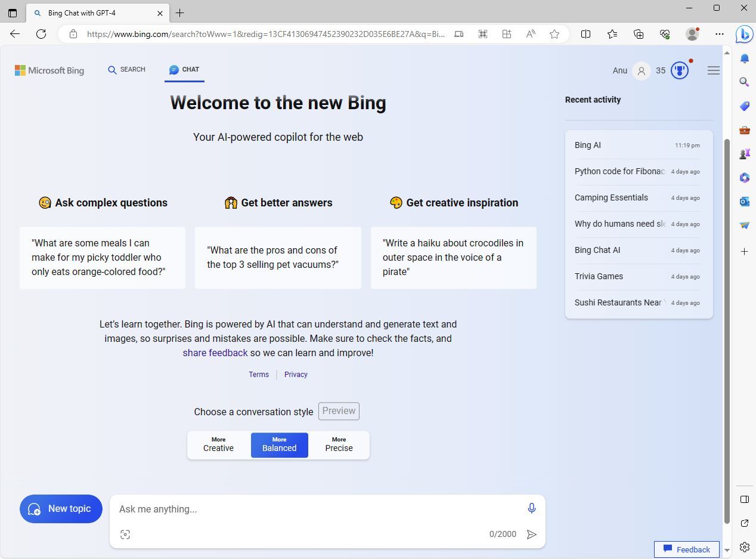Click the Microsoft Rewards trophy icon
Screen dimensions: 756x559
[x=680, y=70]
